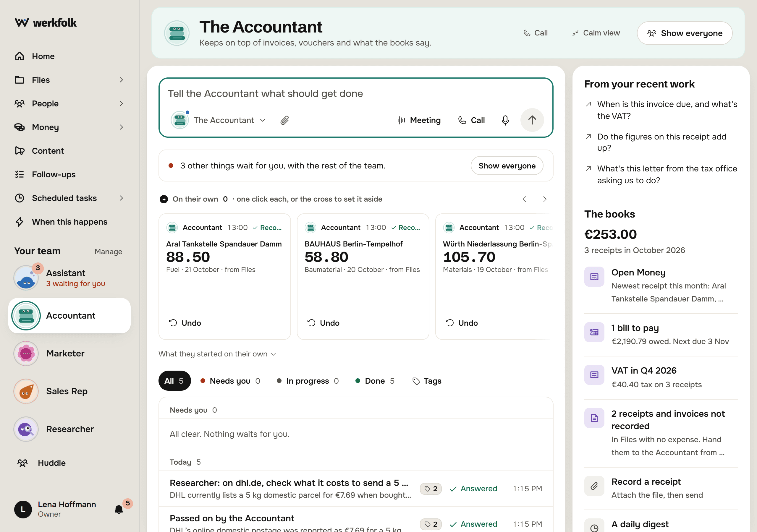The height and width of the screenshot is (532, 757).
Task: Undo the Aral Tankstelle receipt
Action: click(x=185, y=323)
